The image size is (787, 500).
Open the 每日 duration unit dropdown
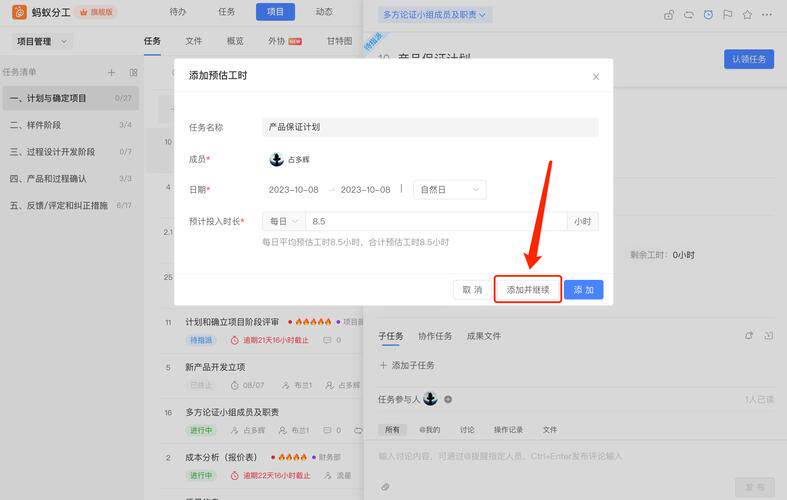pos(284,221)
